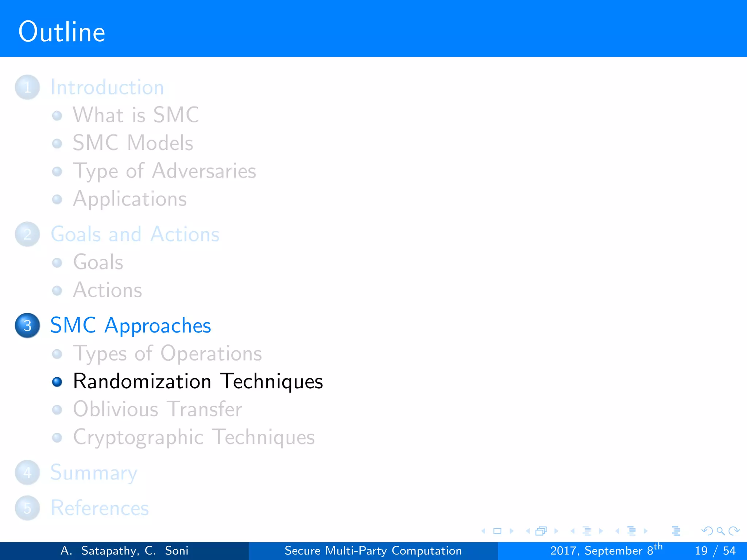Click the previous subsection arrow icon
The width and height of the screenshot is (747, 560).
click(573, 531)
